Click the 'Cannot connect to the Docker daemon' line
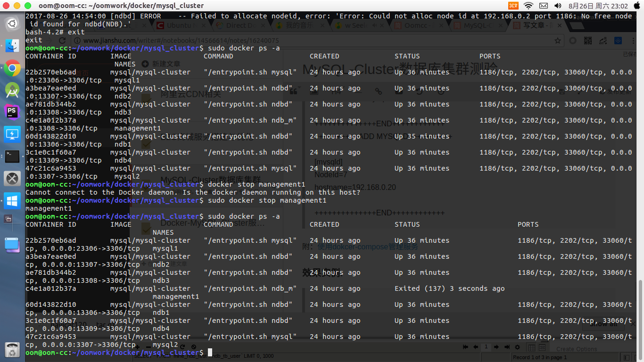 click(193, 192)
